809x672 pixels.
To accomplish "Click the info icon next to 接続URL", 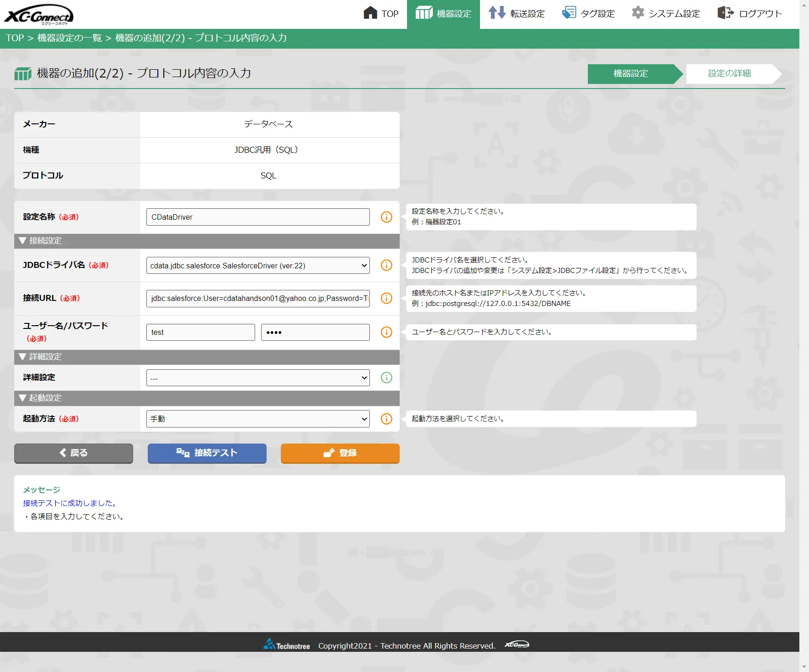I will (386, 298).
